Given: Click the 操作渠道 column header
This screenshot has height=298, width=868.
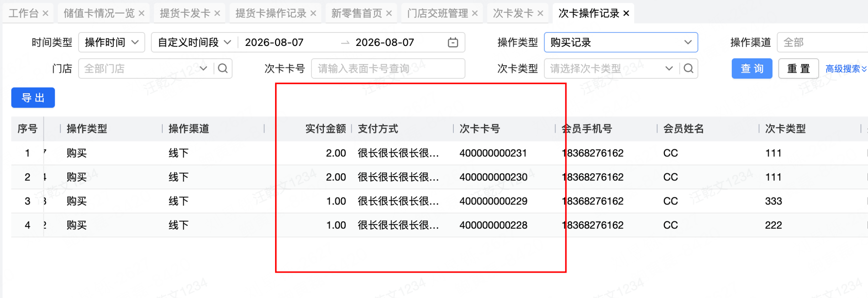Looking at the screenshot, I should (189, 129).
